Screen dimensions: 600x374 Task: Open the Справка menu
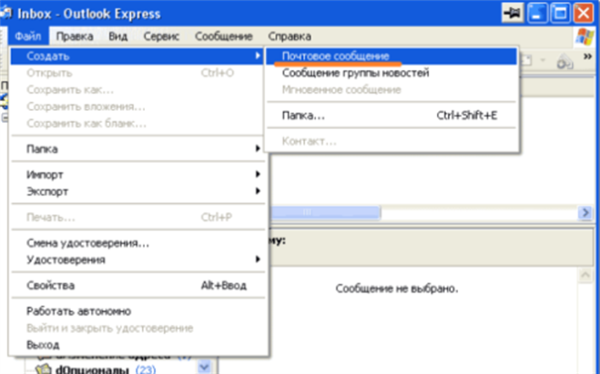point(289,36)
